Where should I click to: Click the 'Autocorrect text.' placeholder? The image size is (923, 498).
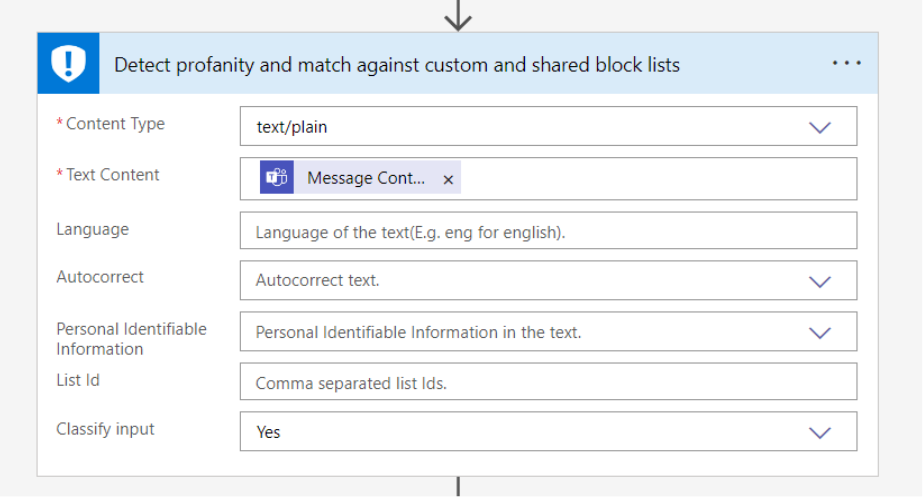[x=317, y=281]
